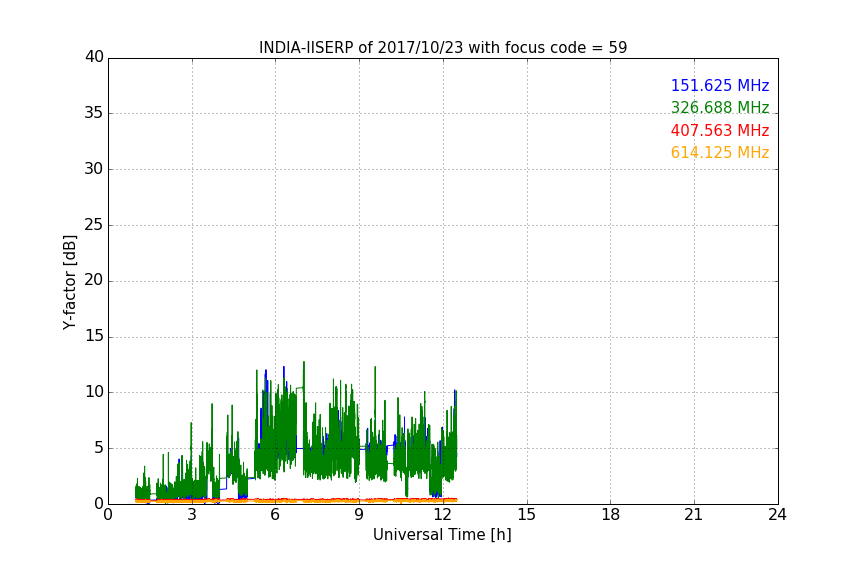Image resolution: width=864 pixels, height=576 pixels.
Task: Click the y-axis tick label '25'
Action: click(94, 225)
